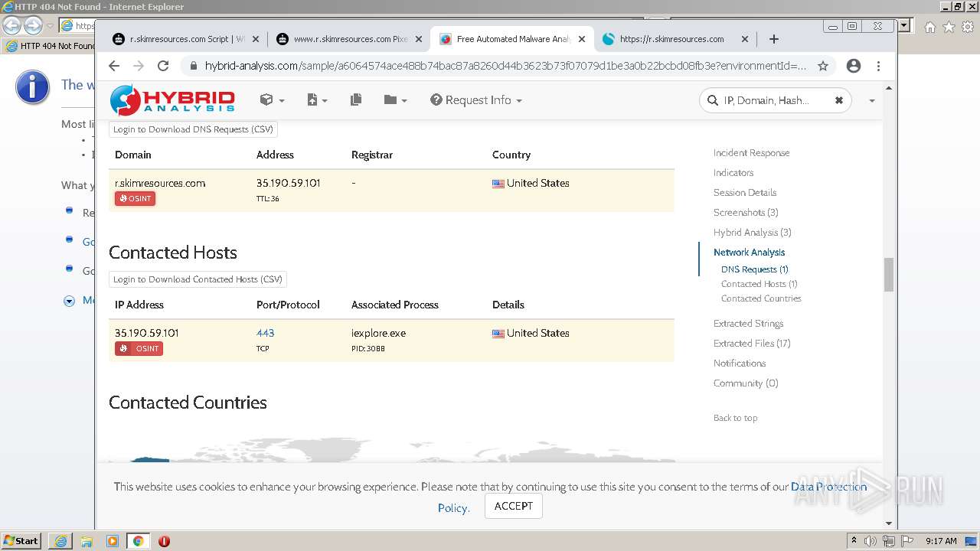This screenshot has width=980, height=551.
Task: Open the cube sandbox menu icon
Action: [x=272, y=100]
